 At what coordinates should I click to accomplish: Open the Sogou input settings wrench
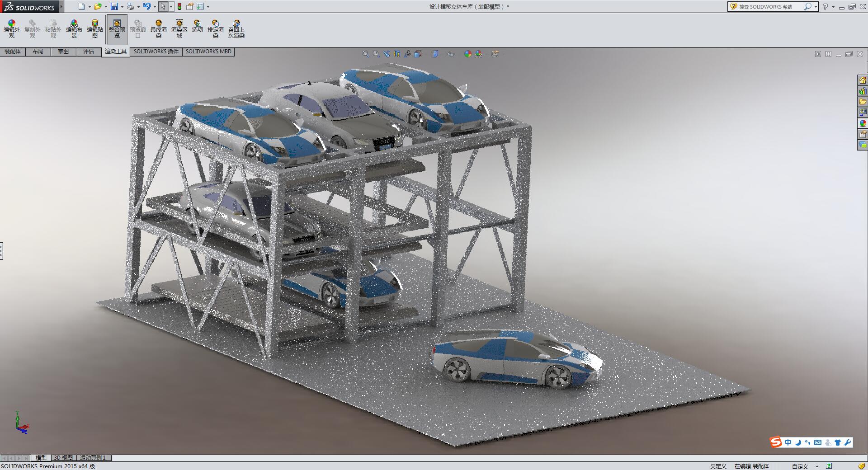(848, 442)
